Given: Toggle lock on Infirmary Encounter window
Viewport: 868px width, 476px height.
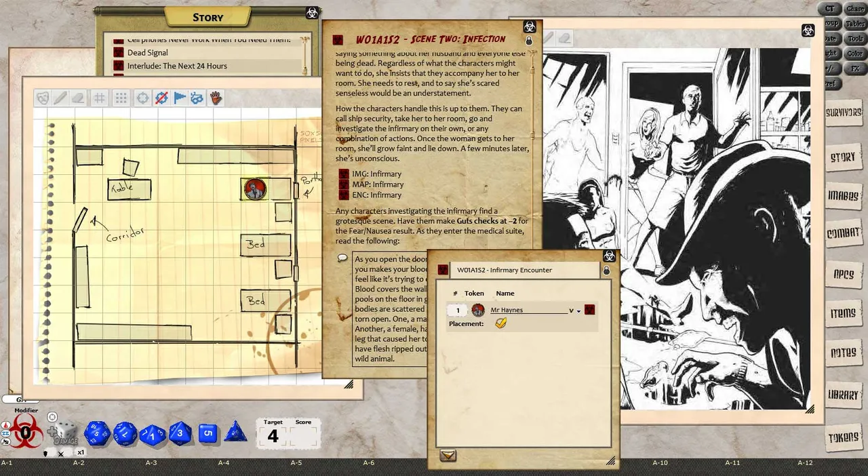Looking at the screenshot, I should point(606,271).
